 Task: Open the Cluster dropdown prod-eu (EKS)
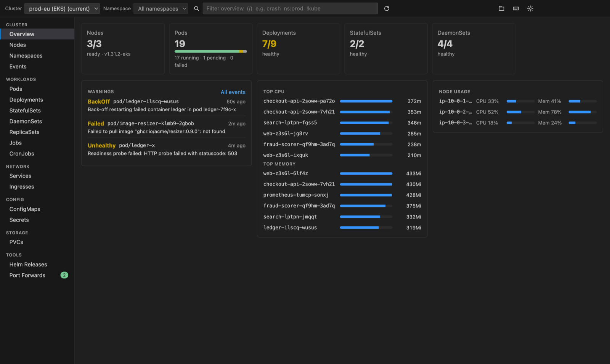tap(62, 8)
